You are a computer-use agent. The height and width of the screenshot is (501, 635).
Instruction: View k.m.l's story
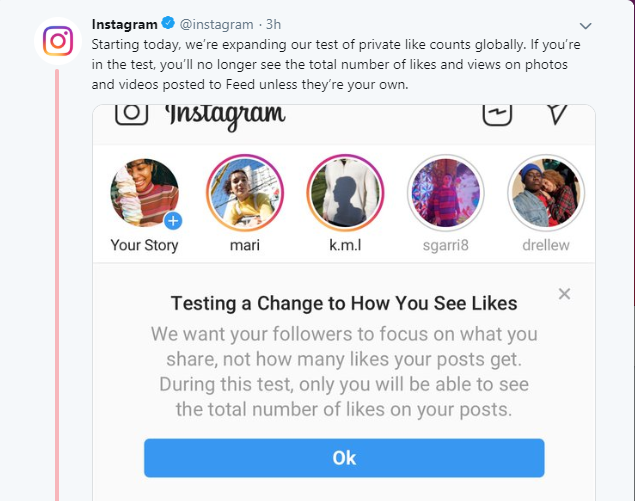point(345,193)
